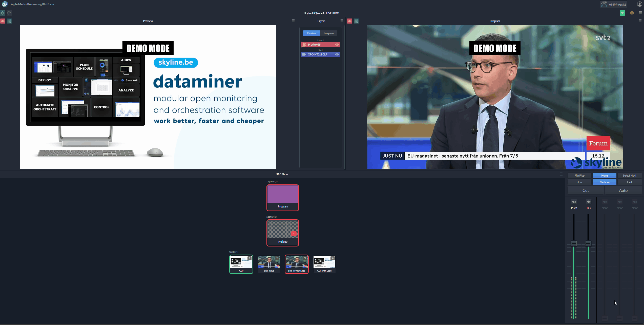The image size is (644, 325).
Task: Open the NAB Show panel hamburger menu
Action: (561, 174)
